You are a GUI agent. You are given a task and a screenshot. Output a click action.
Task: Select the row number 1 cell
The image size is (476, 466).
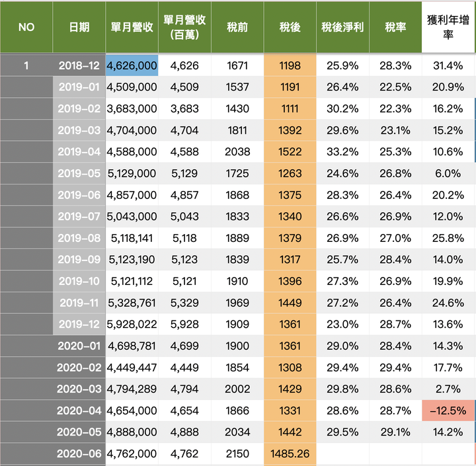(x=26, y=65)
